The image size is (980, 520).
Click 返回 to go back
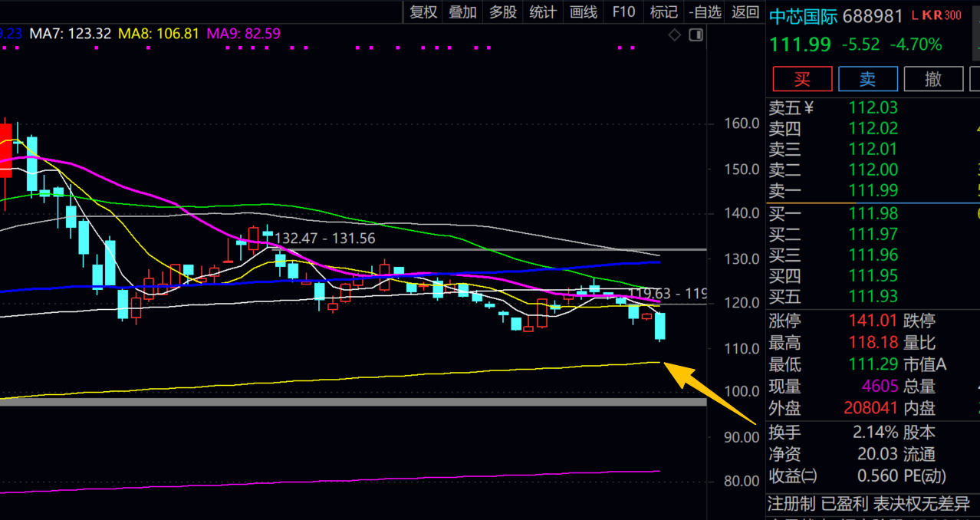tap(745, 12)
